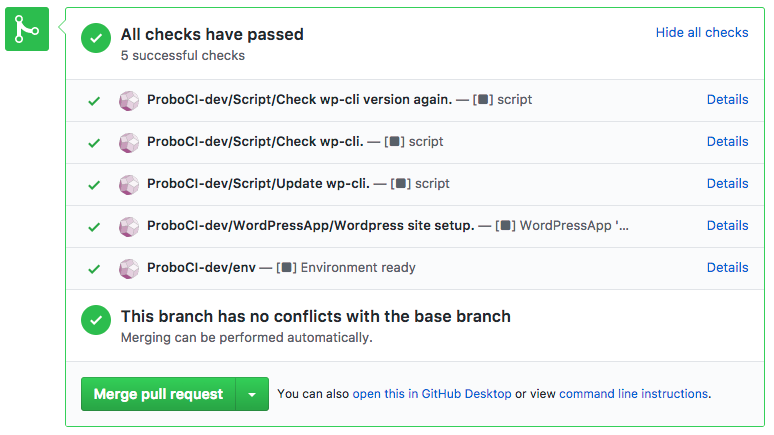Screen dimensions: 774x435
Task: Click the green git merge branch icon
Action: tap(26, 32)
